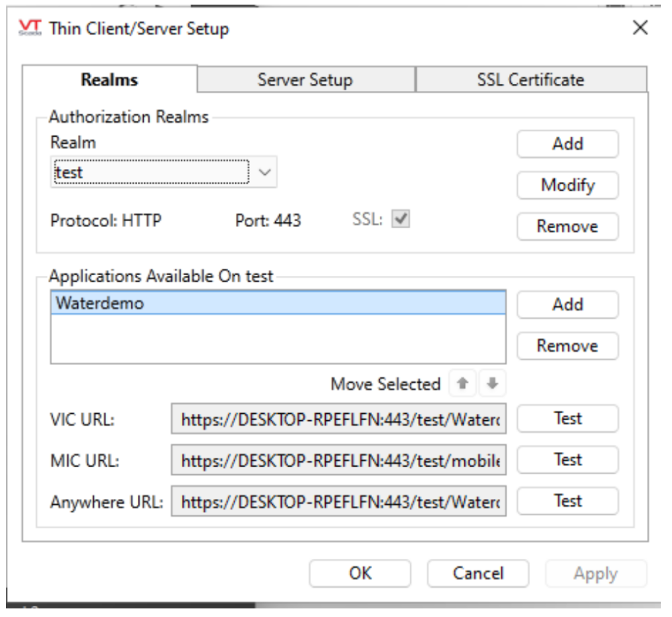Modify the selected test realm
This screenshot has height=617, width=672.
(x=567, y=185)
